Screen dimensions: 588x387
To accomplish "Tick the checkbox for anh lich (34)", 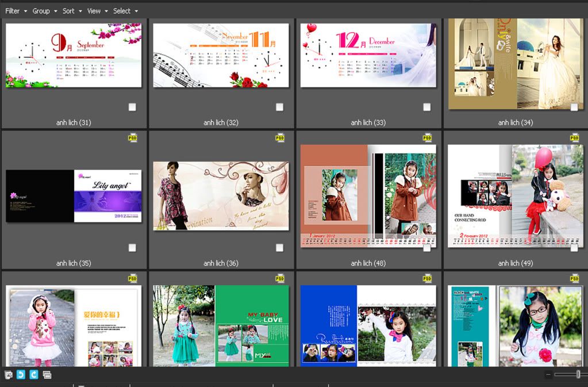I will coord(574,108).
